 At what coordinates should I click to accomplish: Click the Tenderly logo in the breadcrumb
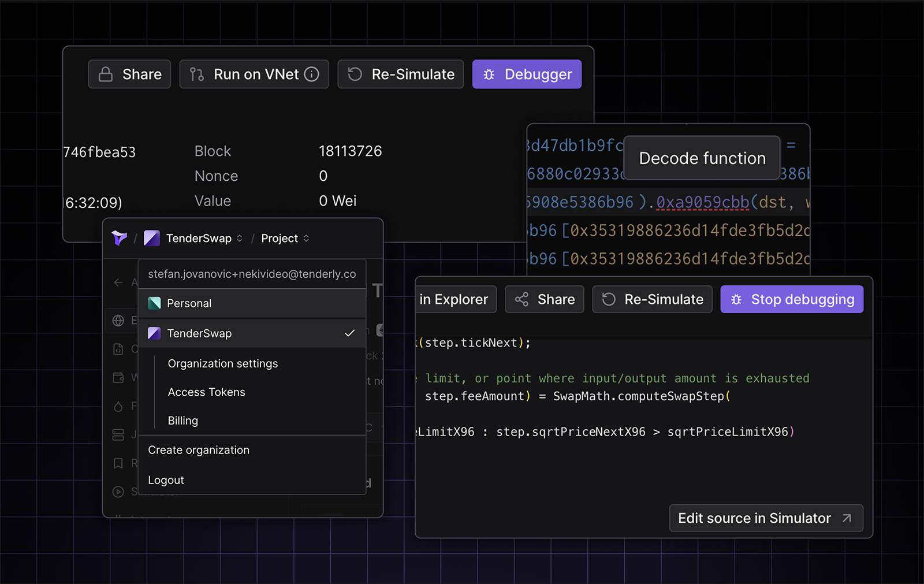119,238
